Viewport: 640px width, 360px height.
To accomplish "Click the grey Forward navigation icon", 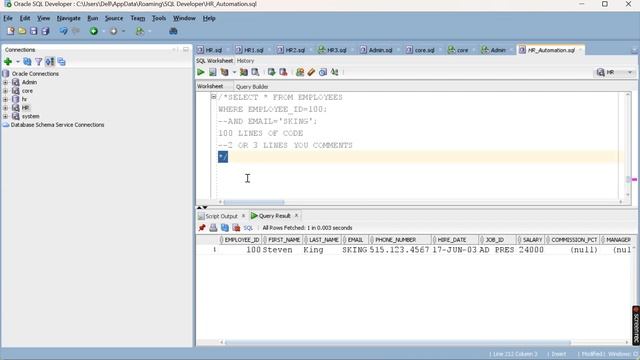I will pyautogui.click(x=113, y=31).
